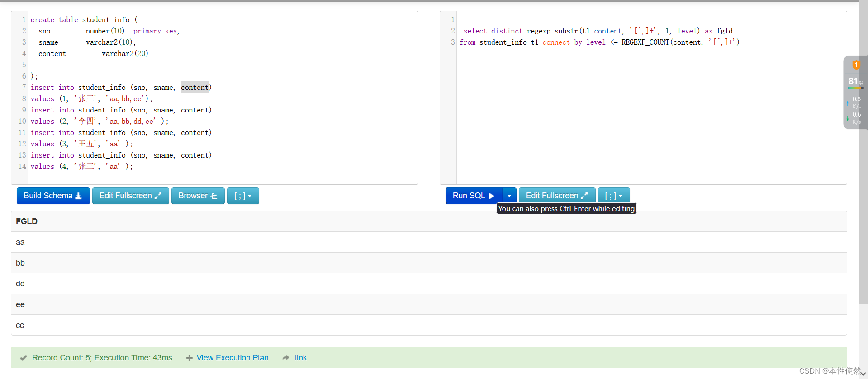Select result row 'cc'
Viewport: 868px width, 379px height.
point(429,325)
